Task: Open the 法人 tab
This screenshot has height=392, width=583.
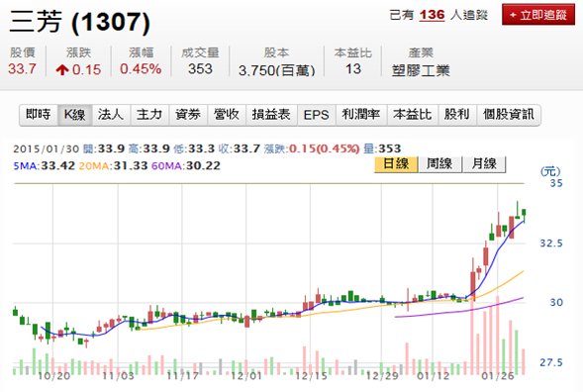Action: 111,115
